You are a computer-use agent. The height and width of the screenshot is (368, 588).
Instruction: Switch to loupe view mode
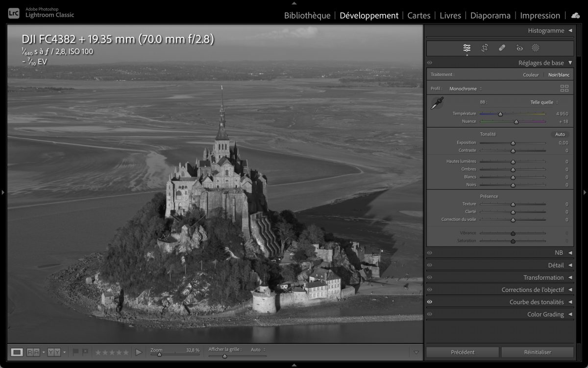tap(17, 352)
